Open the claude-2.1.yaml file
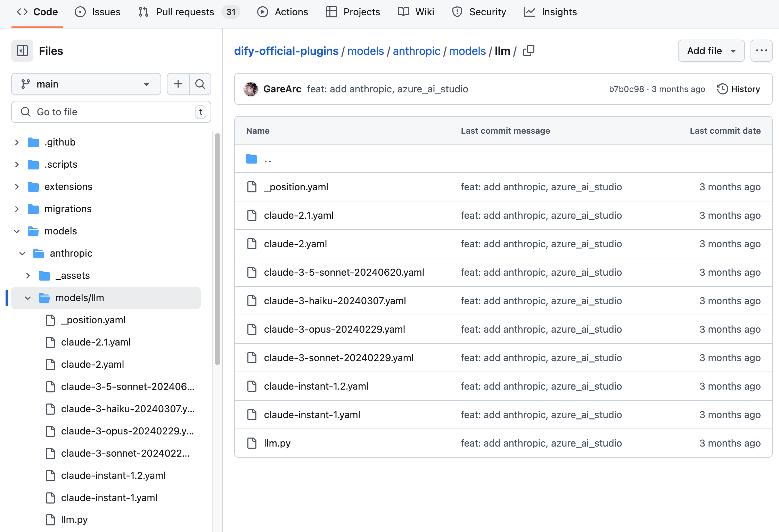The width and height of the screenshot is (779, 532). pyautogui.click(x=298, y=215)
